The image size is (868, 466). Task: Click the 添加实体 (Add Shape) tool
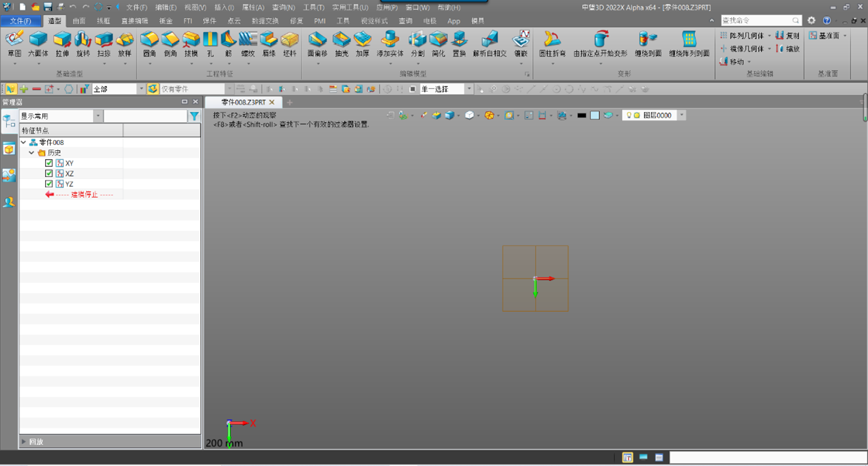tap(390, 44)
